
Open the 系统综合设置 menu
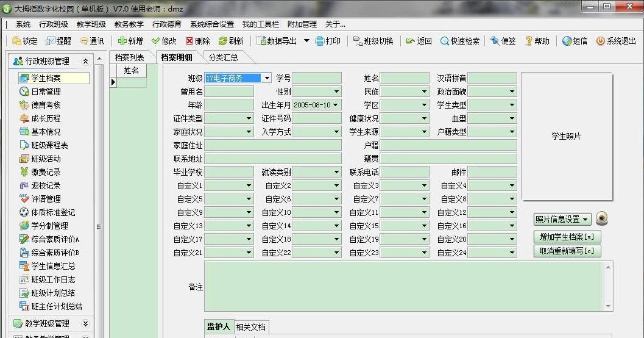click(x=212, y=24)
